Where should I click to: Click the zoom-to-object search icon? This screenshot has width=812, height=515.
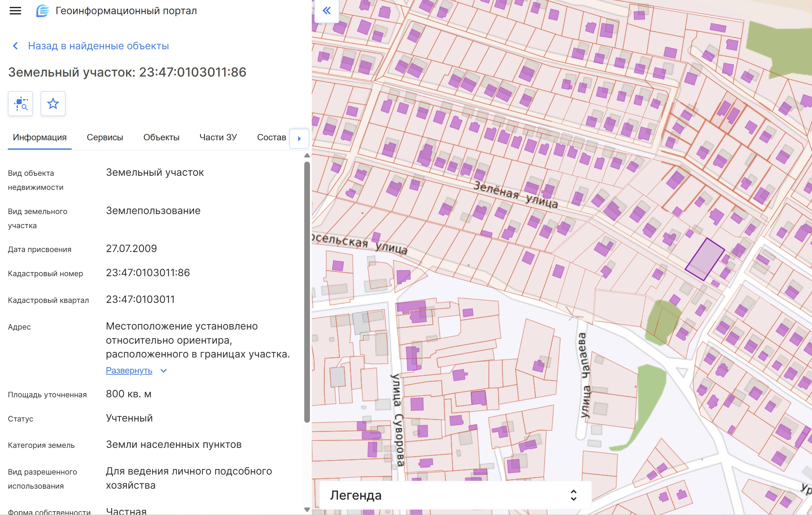point(21,104)
